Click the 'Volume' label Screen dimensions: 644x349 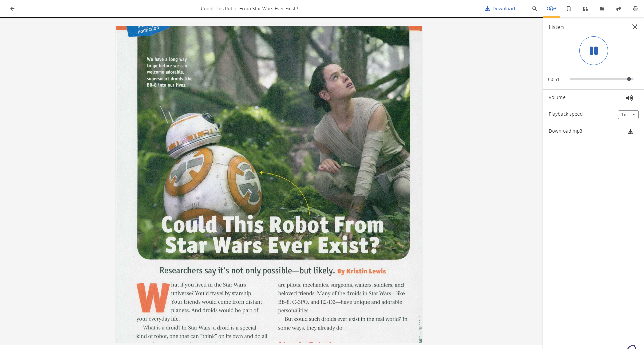pos(557,97)
